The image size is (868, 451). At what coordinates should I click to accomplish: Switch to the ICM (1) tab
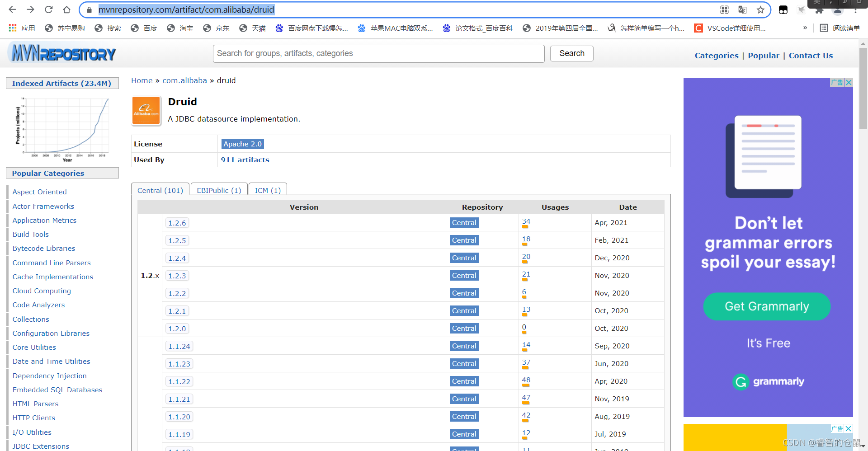[x=268, y=190]
